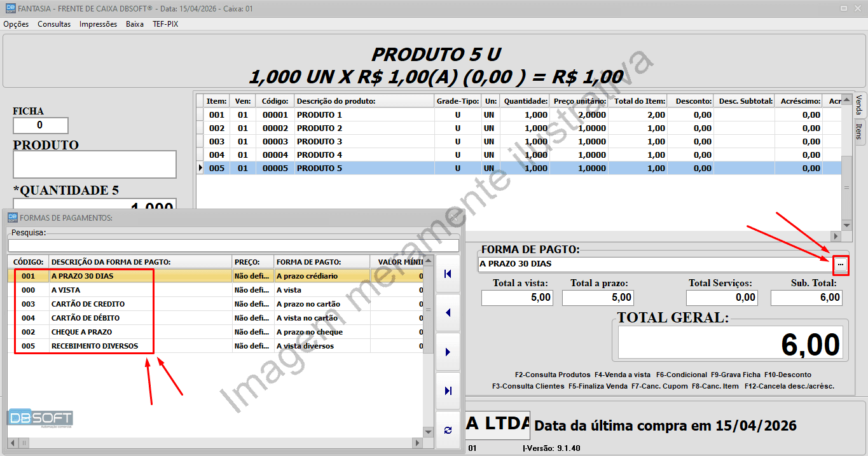868x456 pixels.
Task: Click the PRODUTO input box
Action: tap(94, 164)
